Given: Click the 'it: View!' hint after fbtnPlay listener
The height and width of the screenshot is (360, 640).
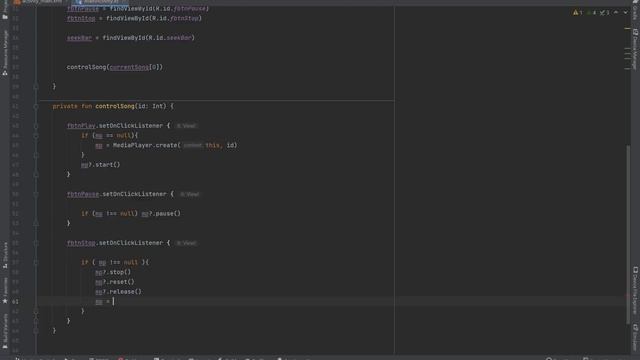Looking at the screenshot, I should tap(186, 126).
